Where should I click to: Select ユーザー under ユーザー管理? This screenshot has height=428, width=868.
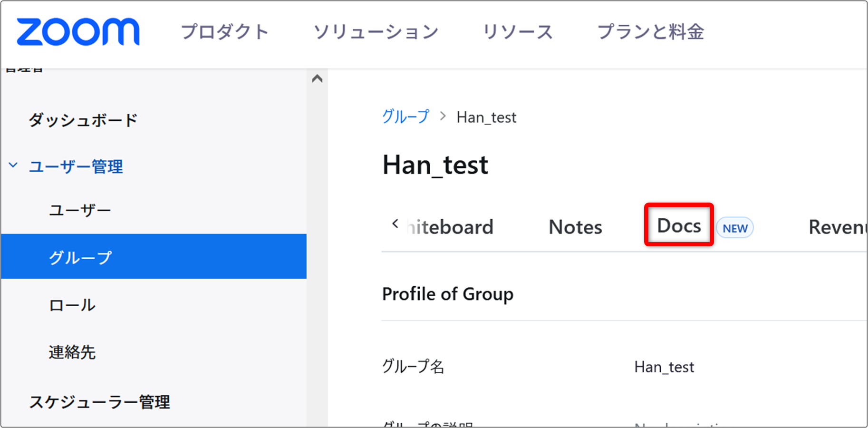pos(80,209)
